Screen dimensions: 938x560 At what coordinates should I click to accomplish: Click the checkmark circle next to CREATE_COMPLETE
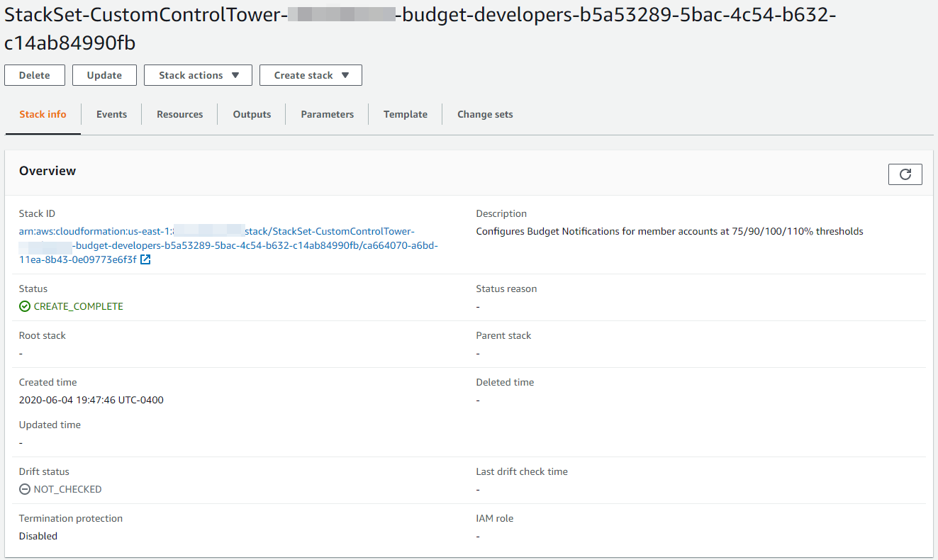[x=24, y=306]
